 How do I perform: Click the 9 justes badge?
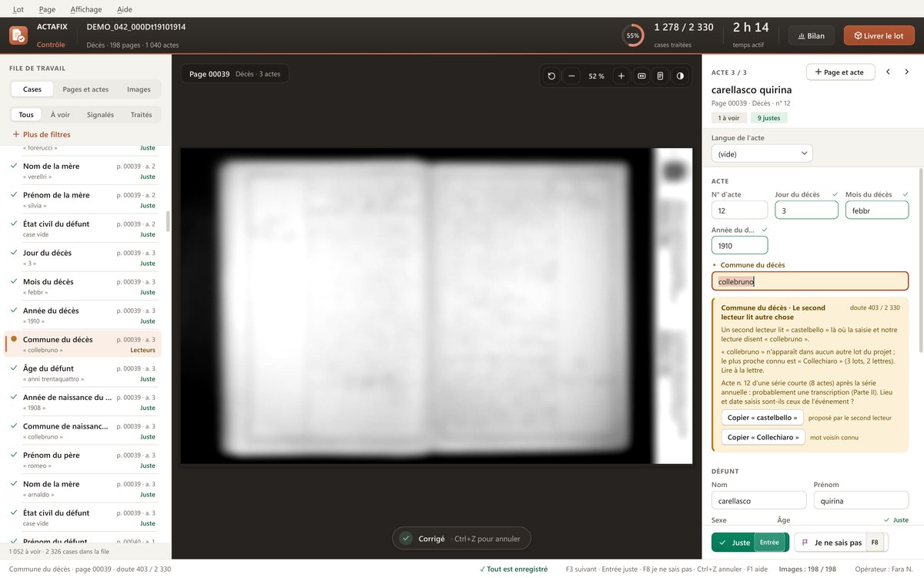769,118
